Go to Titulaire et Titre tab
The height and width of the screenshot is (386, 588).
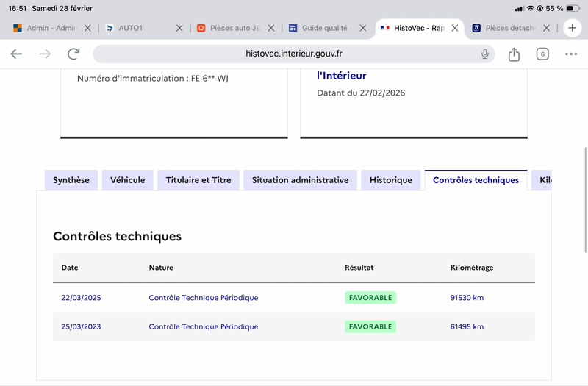pos(198,180)
